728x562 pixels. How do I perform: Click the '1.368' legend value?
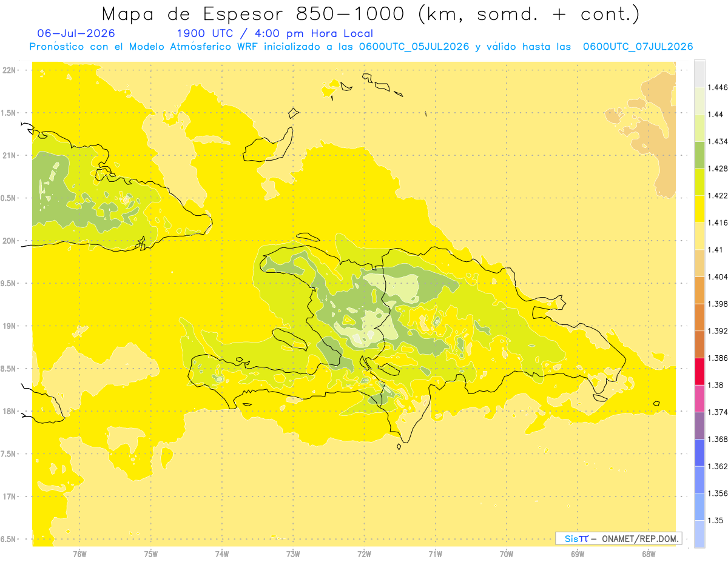pos(717,439)
